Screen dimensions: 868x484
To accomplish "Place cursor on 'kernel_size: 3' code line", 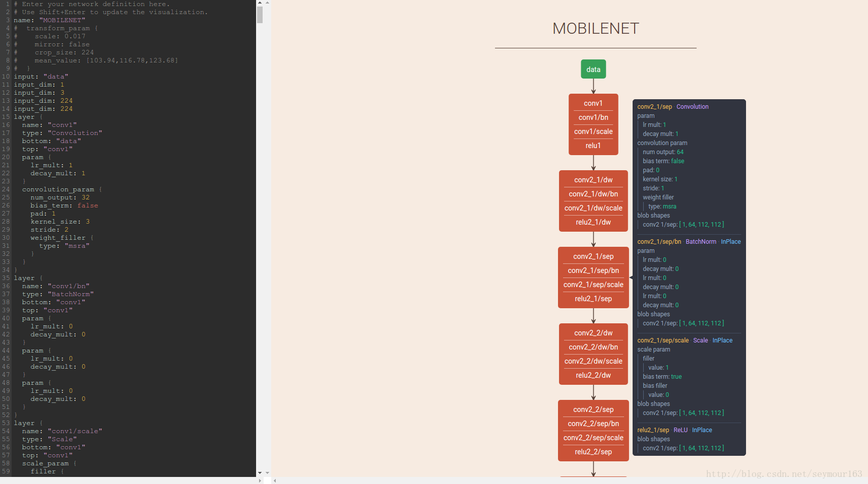I will click(60, 222).
